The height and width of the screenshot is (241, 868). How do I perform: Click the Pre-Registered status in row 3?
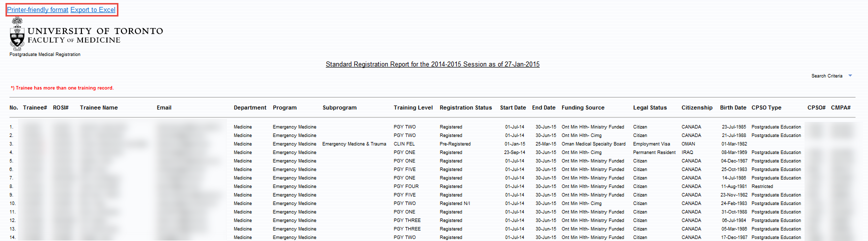point(455,144)
